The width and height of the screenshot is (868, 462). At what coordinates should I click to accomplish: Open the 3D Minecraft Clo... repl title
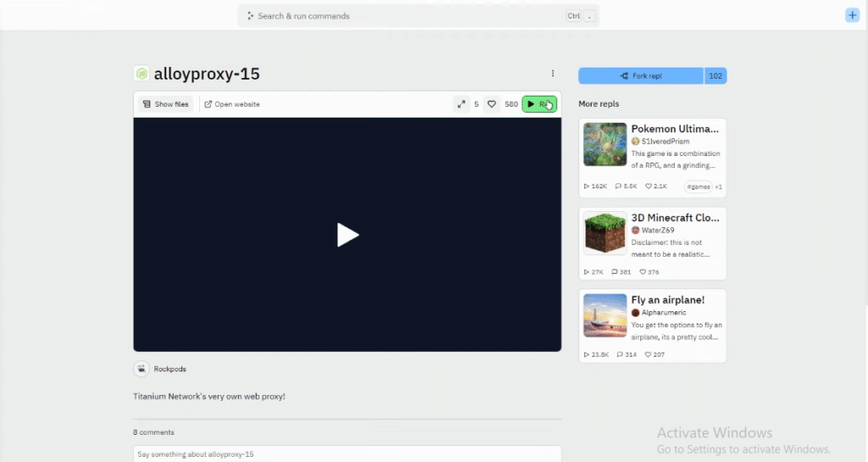click(x=676, y=218)
